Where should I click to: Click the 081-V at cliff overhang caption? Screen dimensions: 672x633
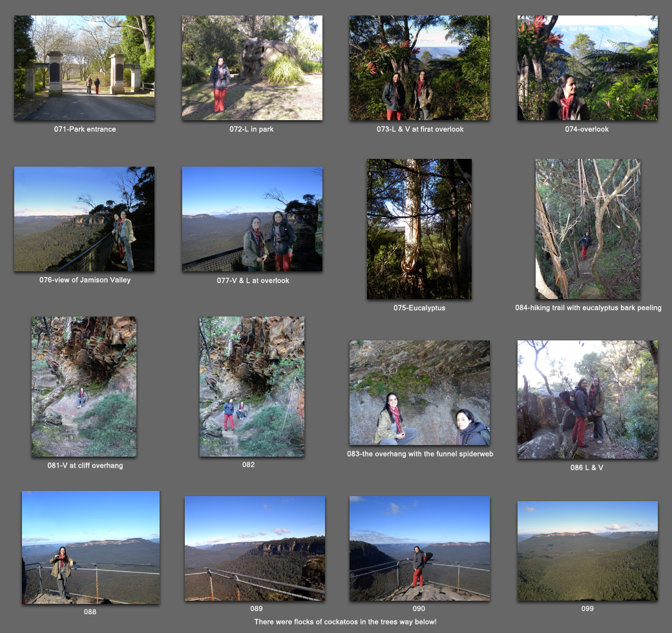85,466
